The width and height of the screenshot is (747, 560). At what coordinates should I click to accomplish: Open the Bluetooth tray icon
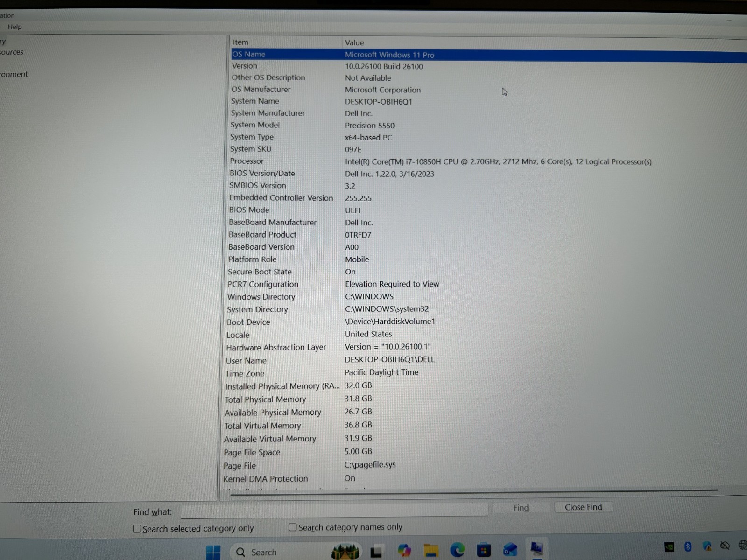point(688,546)
